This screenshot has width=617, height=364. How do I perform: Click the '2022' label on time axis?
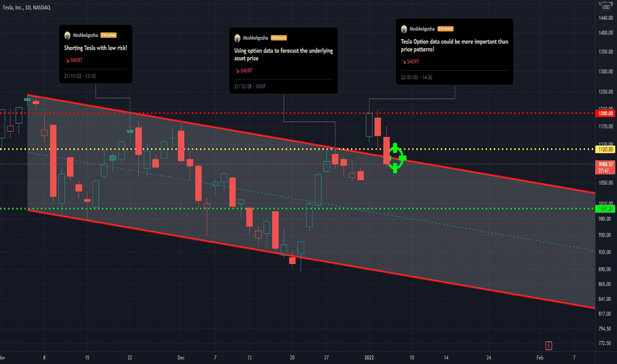point(369,357)
